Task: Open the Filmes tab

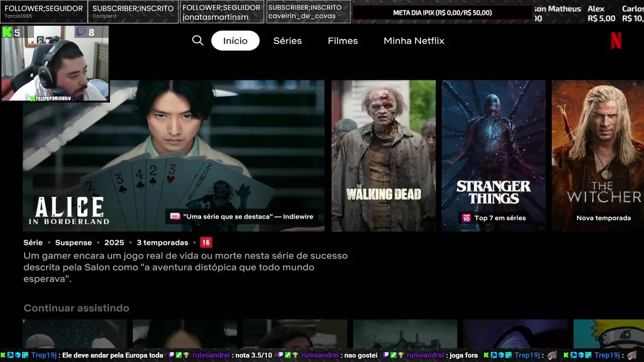Action: coord(343,41)
